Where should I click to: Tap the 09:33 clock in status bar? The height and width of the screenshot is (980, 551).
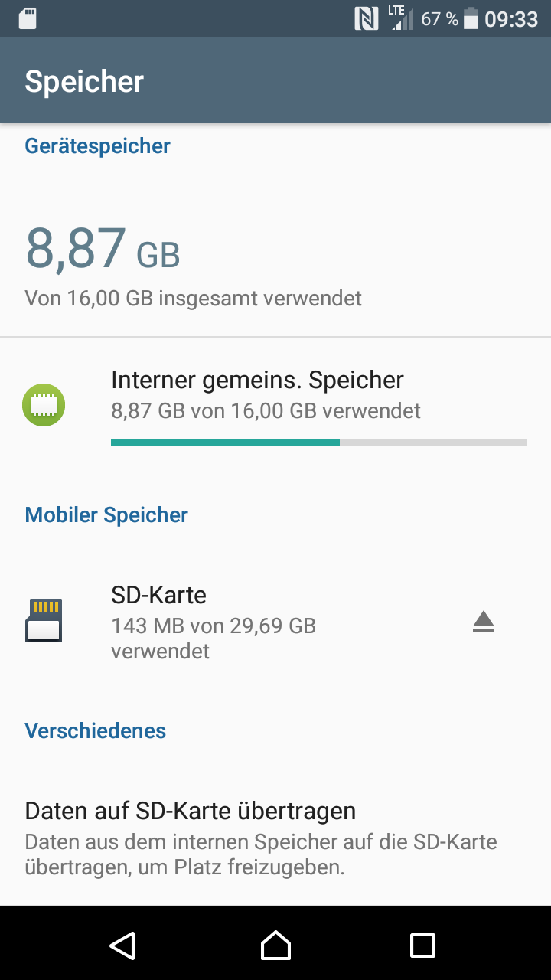(511, 18)
